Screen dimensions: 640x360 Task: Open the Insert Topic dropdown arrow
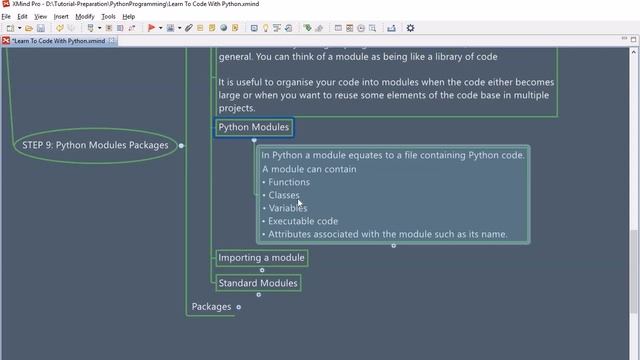99,28
